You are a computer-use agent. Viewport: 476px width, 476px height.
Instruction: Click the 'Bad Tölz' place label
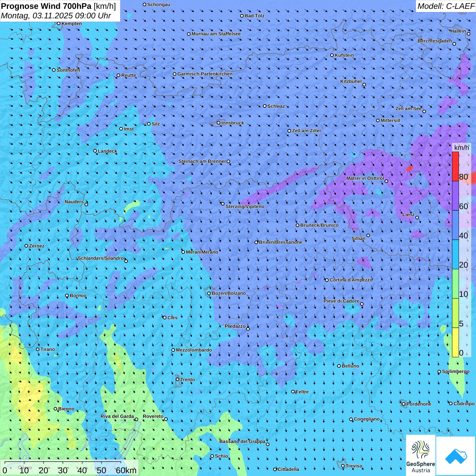(x=254, y=16)
